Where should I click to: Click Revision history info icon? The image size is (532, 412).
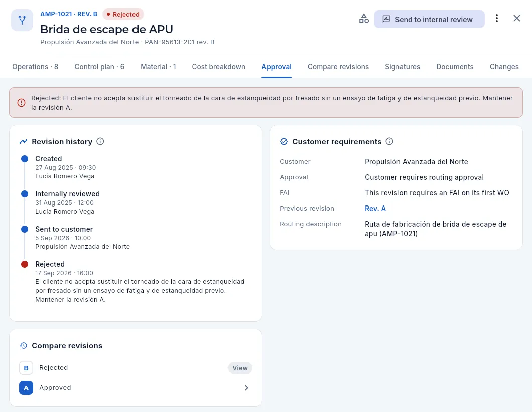[x=100, y=141]
